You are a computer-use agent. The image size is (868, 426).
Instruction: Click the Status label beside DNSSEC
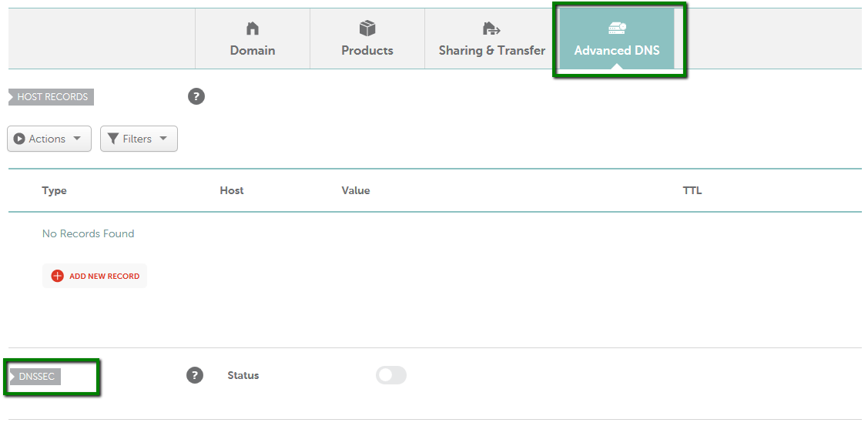[243, 375]
